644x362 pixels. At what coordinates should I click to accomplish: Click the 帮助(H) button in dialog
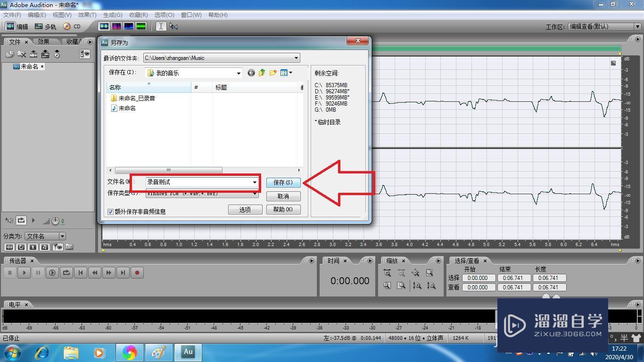coord(283,210)
